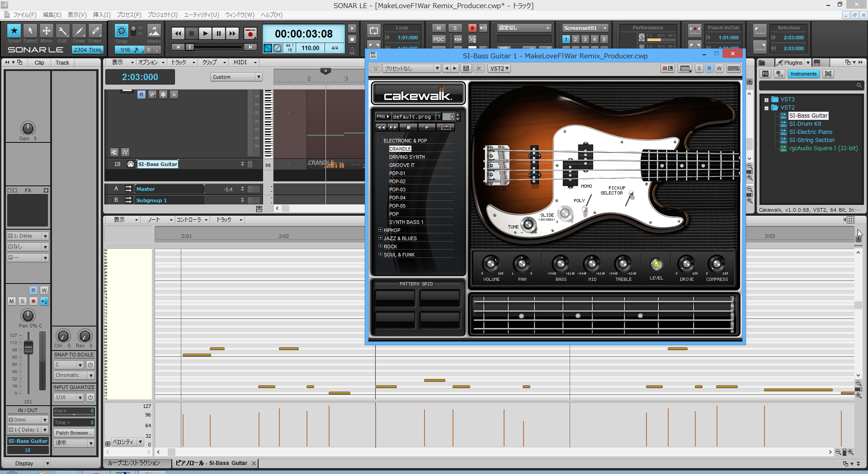This screenshot has width=868, height=474.
Task: Click Instruments button in browser
Action: click(803, 74)
